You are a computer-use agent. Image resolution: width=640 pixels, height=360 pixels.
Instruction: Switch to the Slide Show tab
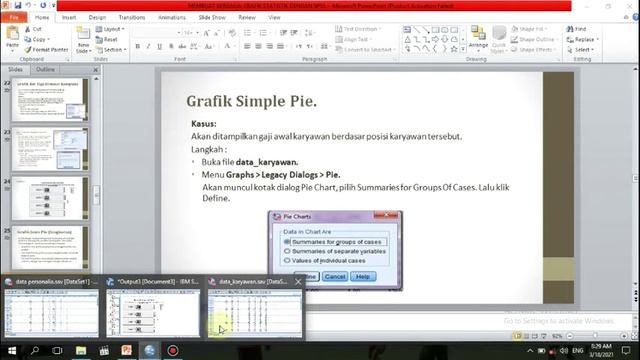pyautogui.click(x=212, y=18)
